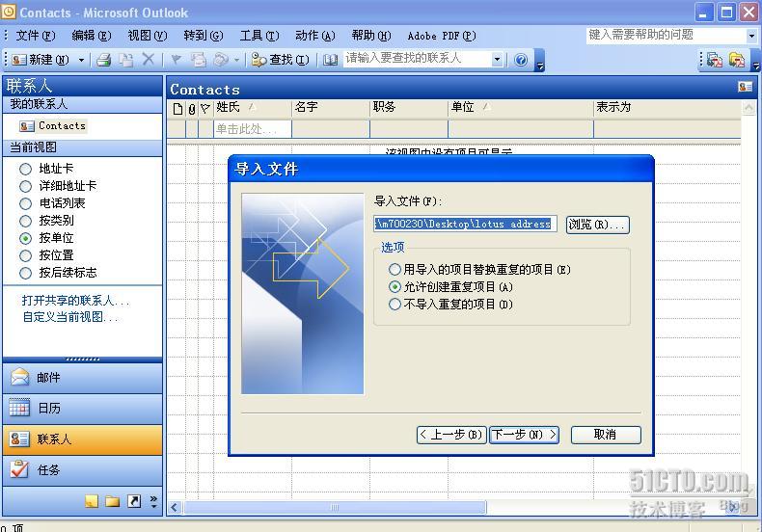This screenshot has height=532, width=762.
Task: Click the Attachment paperclip column header
Action: [192, 109]
